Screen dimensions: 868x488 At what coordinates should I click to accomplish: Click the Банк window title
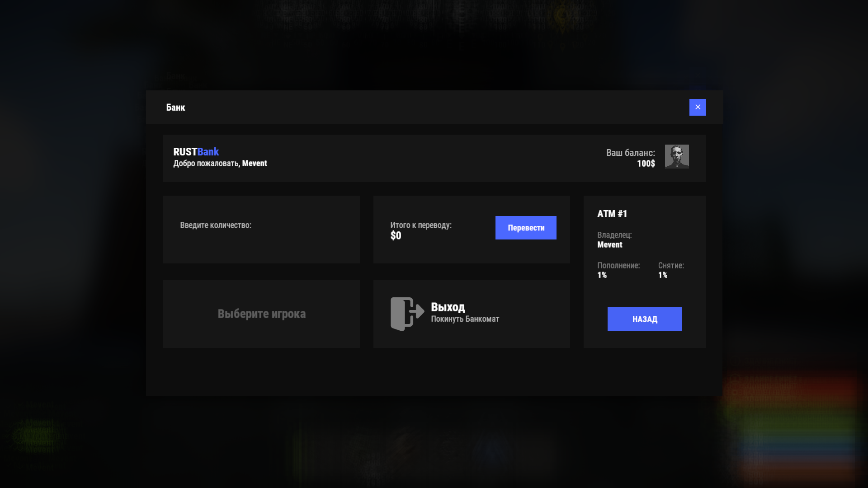pyautogui.click(x=175, y=108)
